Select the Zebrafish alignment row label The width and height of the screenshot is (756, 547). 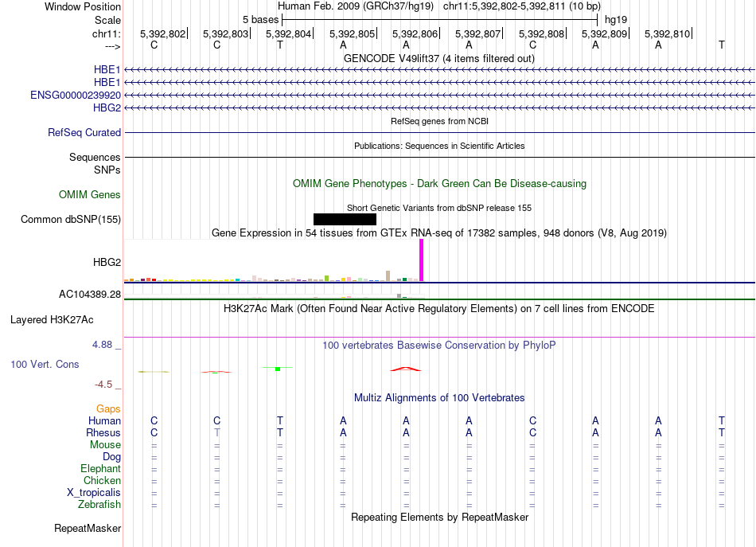coord(99,504)
